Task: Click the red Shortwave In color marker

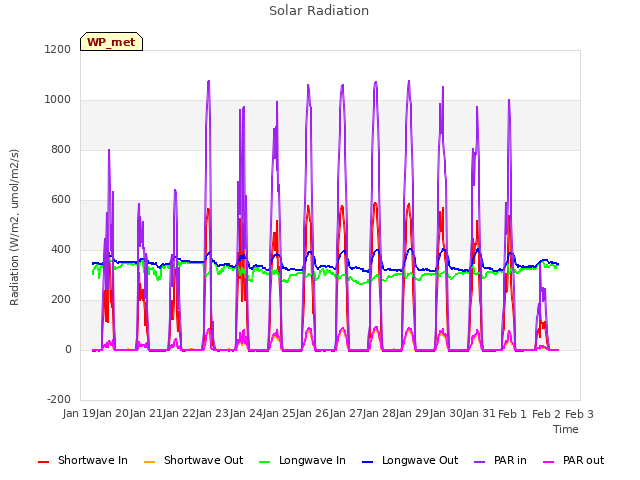Action: 43,462
